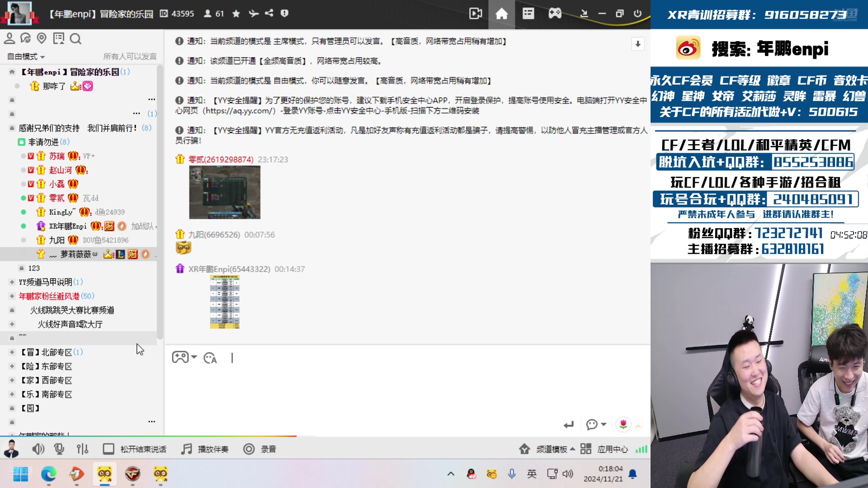
Task: Open the channel list layout icon
Action: (528, 14)
